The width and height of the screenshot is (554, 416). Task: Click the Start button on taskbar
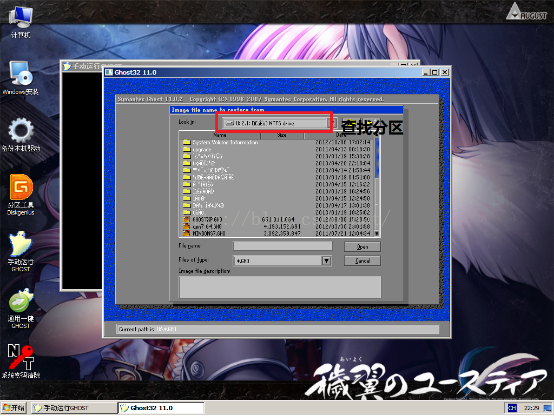(14, 408)
